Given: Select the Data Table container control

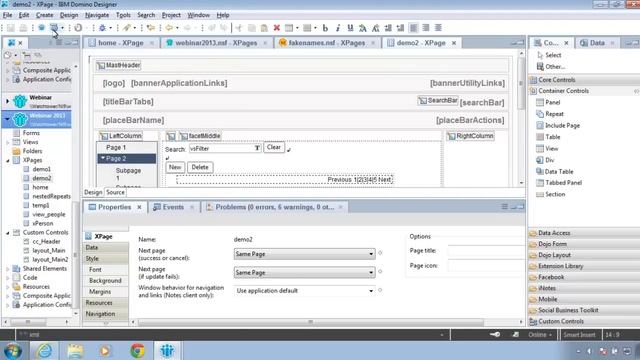Looking at the screenshot, I should [559, 171].
